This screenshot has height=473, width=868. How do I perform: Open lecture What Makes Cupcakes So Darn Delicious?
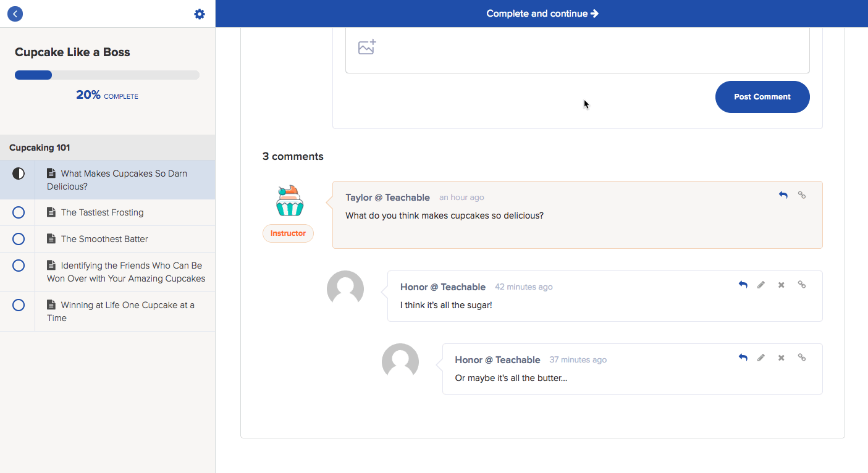(x=107, y=180)
